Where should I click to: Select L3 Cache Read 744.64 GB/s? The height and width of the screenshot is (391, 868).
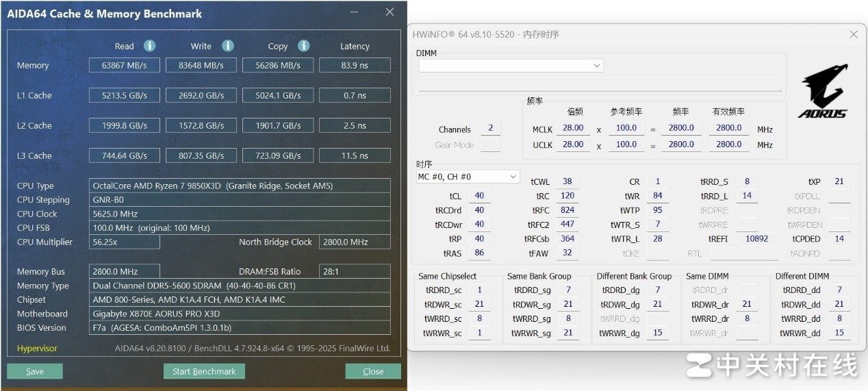pyautogui.click(x=125, y=155)
